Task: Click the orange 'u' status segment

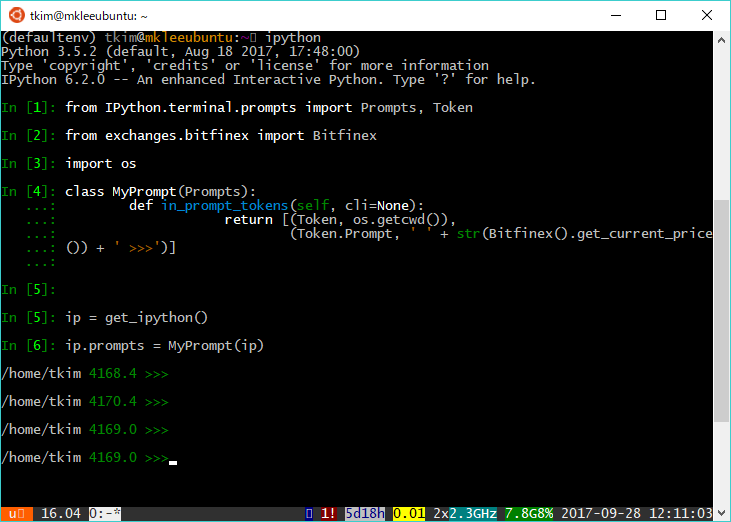Action: click(17, 514)
